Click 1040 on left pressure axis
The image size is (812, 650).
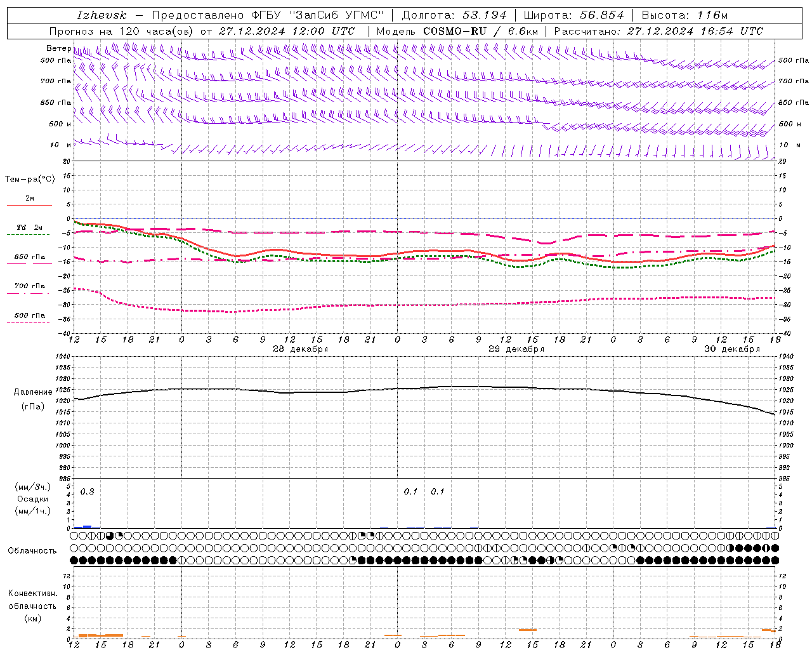tap(62, 357)
